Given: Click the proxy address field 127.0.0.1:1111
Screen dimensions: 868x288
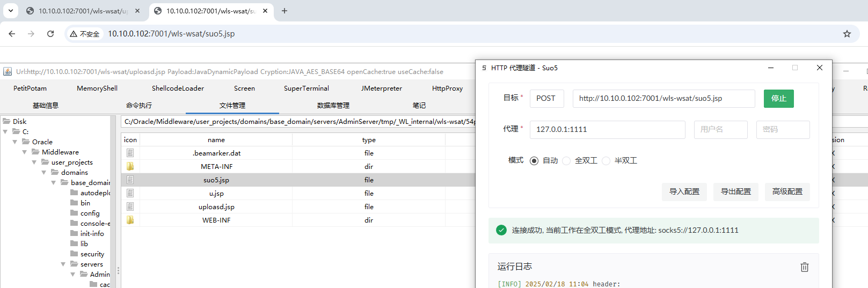Looking at the screenshot, I should pyautogui.click(x=607, y=130).
